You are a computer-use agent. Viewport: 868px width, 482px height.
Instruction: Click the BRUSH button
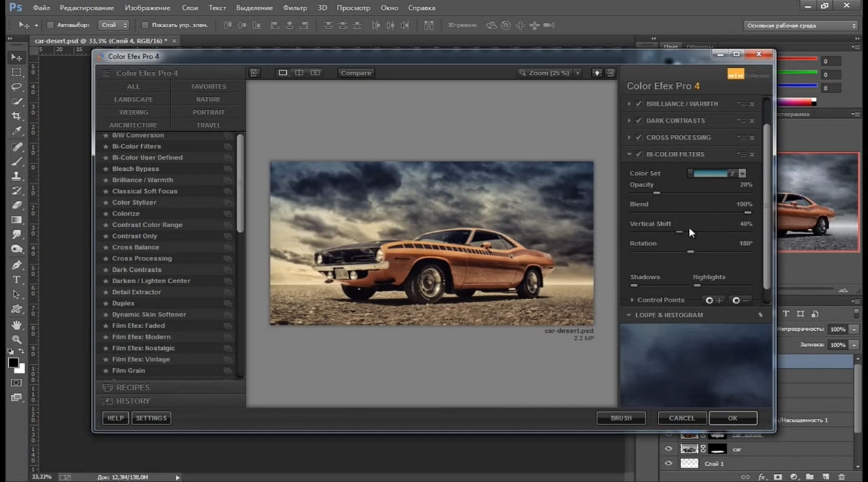tap(621, 418)
